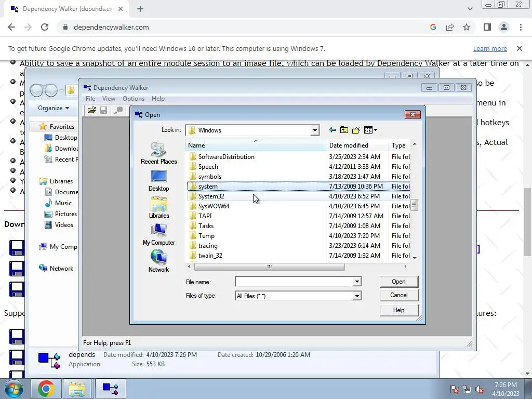Bookmark this page star icon
The width and height of the screenshot is (532, 399).
pos(467,27)
